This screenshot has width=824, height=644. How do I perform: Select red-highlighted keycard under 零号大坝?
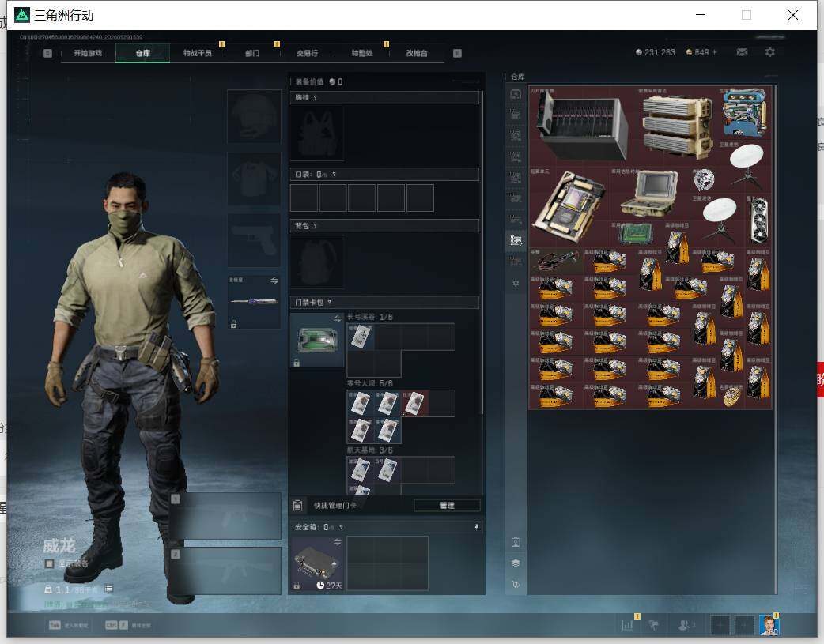pyautogui.click(x=414, y=404)
